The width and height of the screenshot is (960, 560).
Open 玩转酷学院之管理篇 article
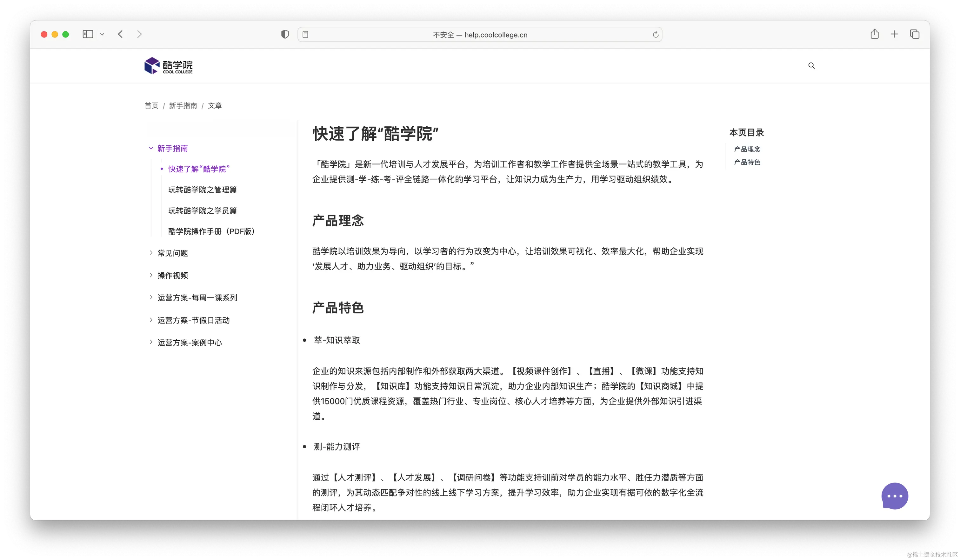pyautogui.click(x=202, y=190)
